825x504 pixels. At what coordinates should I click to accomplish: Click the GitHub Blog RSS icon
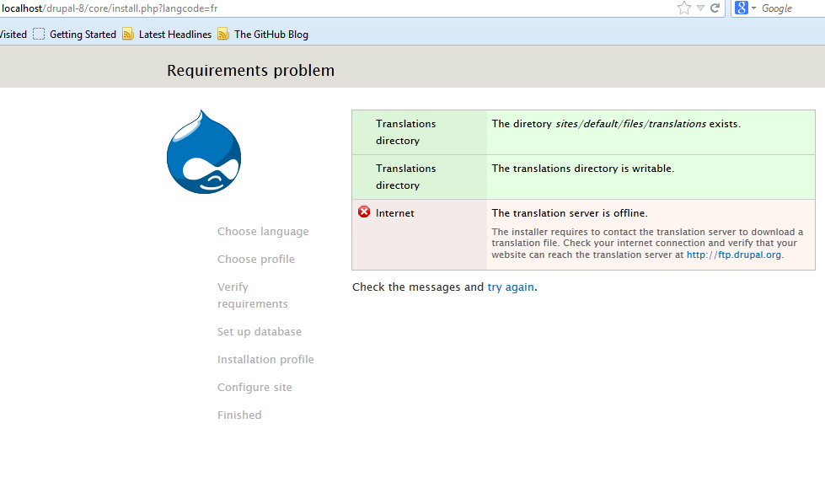[223, 35]
